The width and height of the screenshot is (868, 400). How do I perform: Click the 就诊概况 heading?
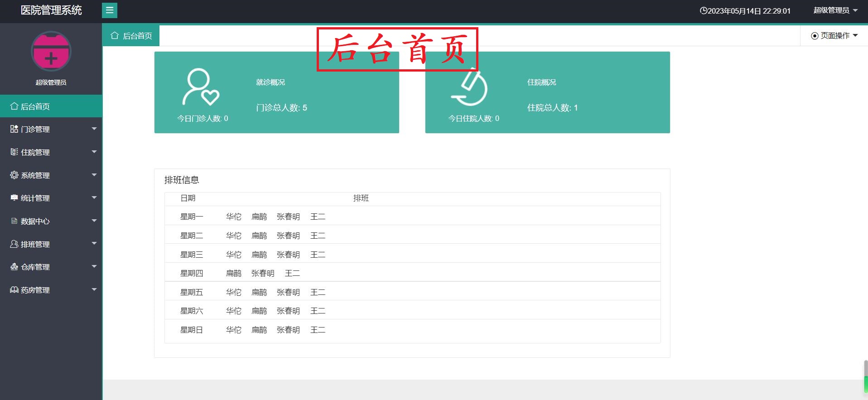(x=270, y=82)
